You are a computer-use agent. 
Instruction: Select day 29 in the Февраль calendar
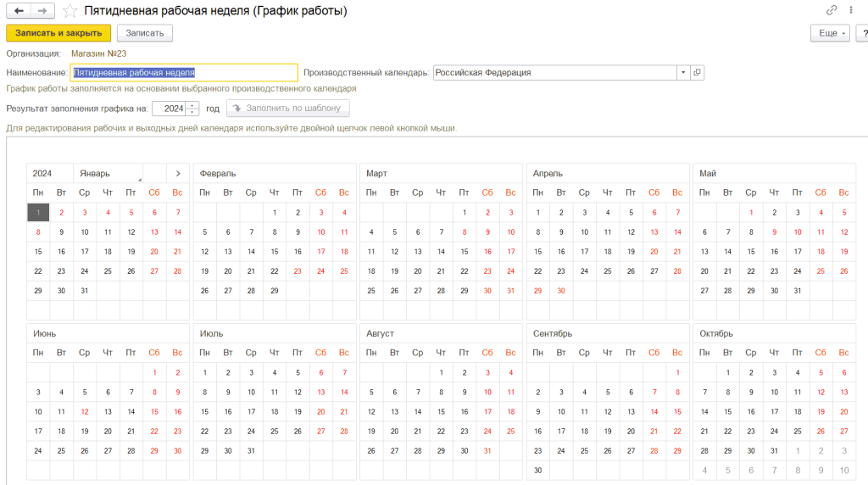point(274,290)
